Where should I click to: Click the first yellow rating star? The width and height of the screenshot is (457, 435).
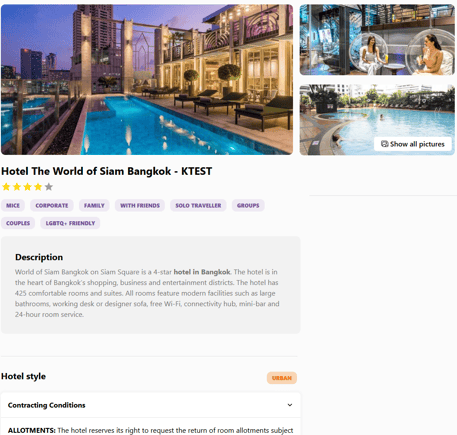pyautogui.click(x=6, y=187)
